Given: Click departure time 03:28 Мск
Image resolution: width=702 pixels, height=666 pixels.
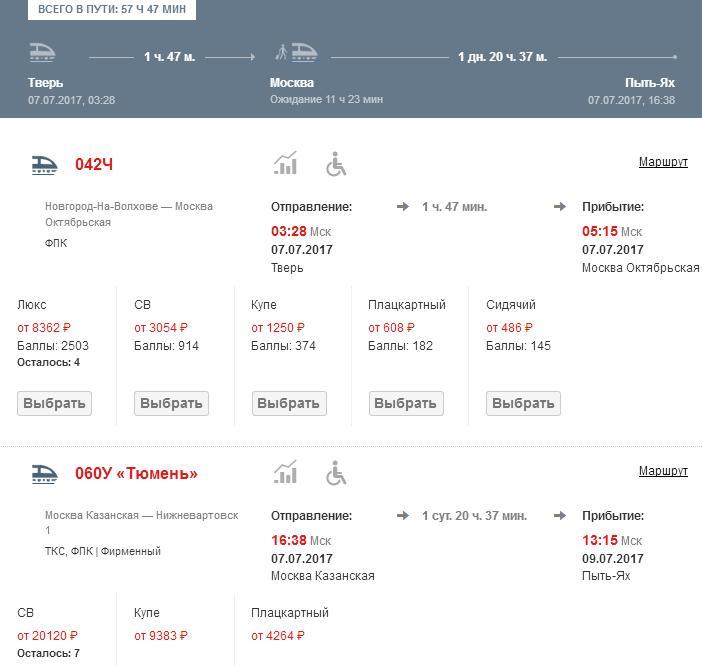Looking at the screenshot, I should [301, 231].
